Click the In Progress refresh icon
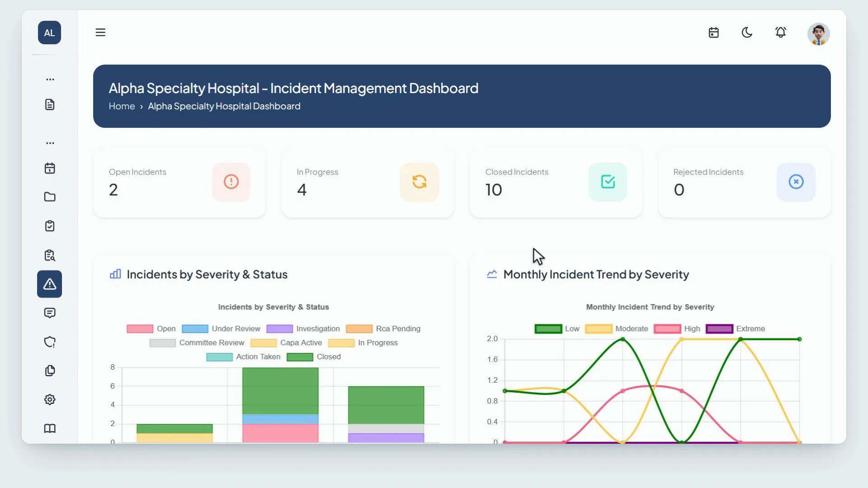This screenshot has height=488, width=868. point(420,182)
